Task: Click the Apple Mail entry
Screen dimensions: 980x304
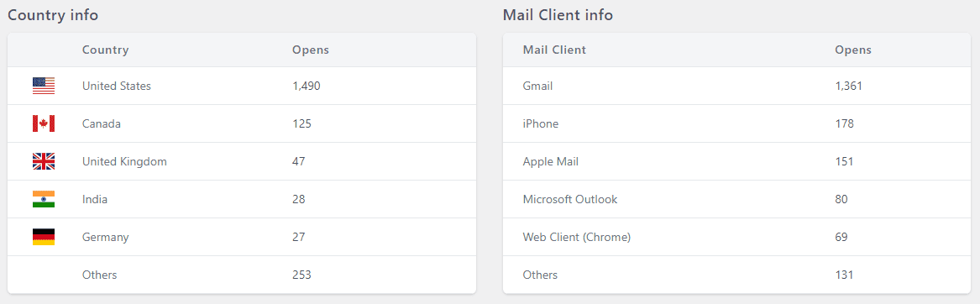Action: (x=551, y=161)
